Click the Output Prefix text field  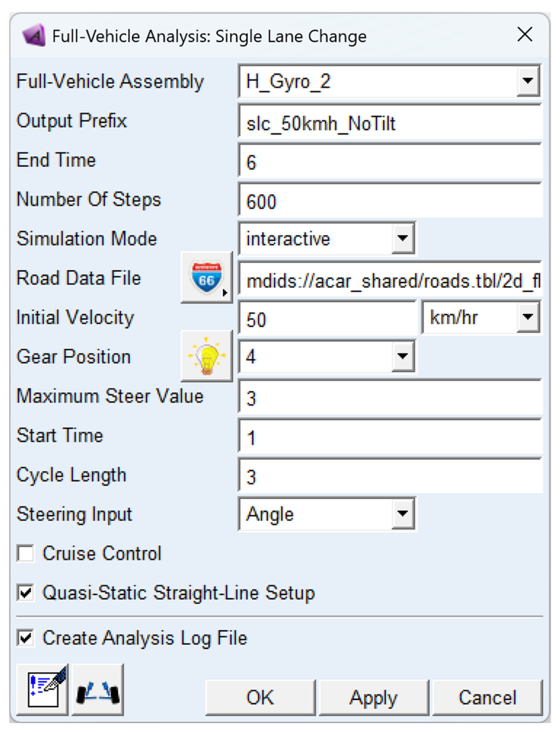point(390,123)
